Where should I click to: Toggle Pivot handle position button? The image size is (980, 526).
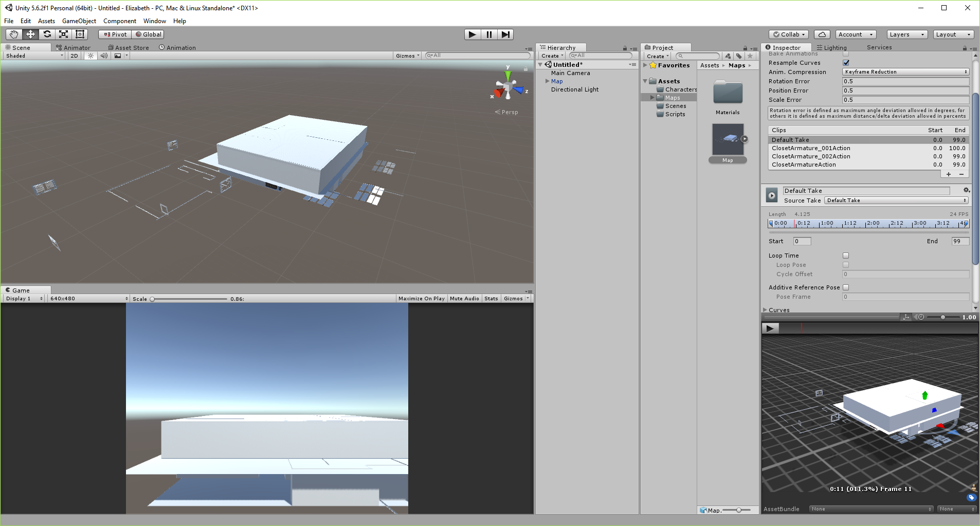[x=115, y=34]
